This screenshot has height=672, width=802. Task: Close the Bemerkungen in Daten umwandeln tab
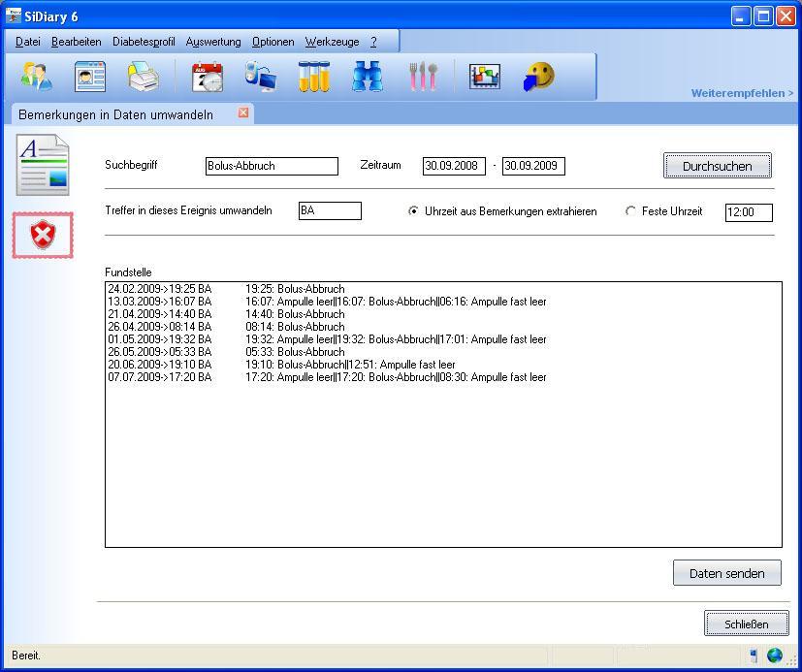(243, 112)
